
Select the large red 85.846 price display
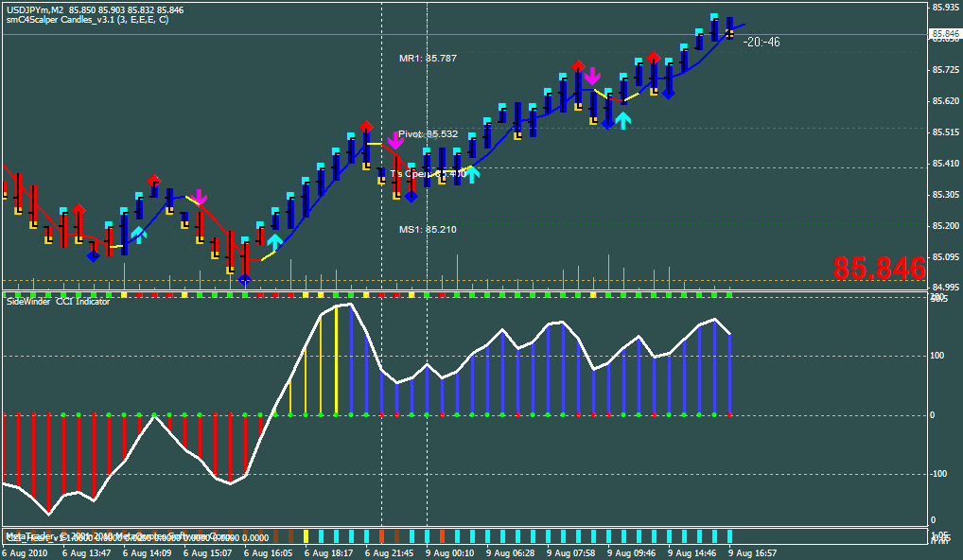(878, 269)
